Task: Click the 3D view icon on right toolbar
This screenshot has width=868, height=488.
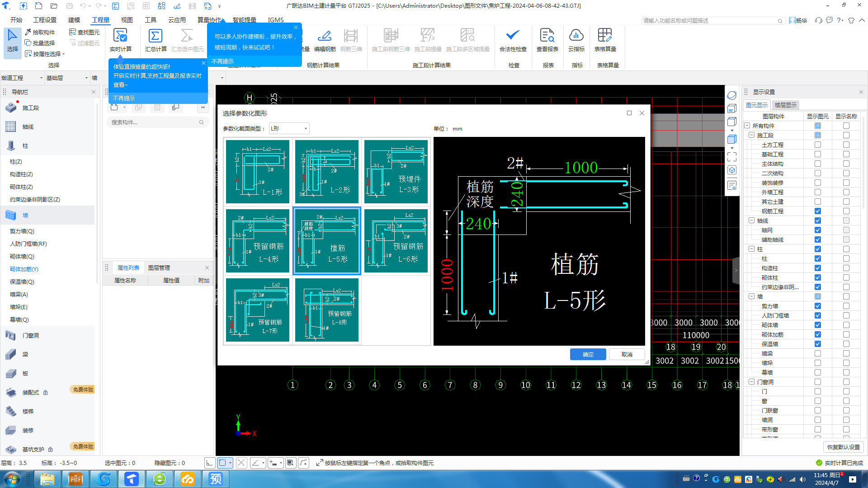Action: pos(732,109)
